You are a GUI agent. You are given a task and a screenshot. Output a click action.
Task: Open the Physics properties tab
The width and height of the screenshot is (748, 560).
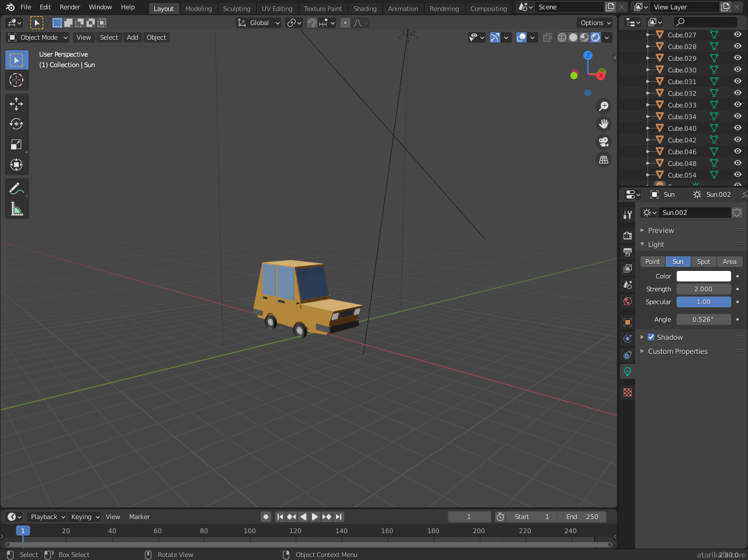point(628,339)
